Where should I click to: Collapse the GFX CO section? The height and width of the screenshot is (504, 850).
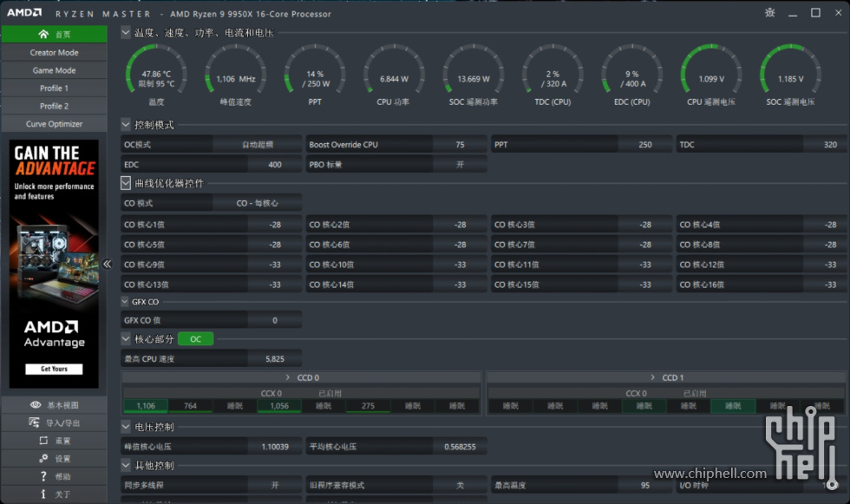pyautogui.click(x=125, y=302)
